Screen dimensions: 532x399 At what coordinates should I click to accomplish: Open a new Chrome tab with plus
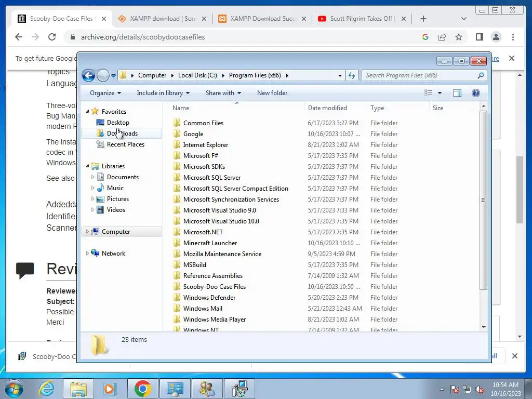tap(423, 19)
